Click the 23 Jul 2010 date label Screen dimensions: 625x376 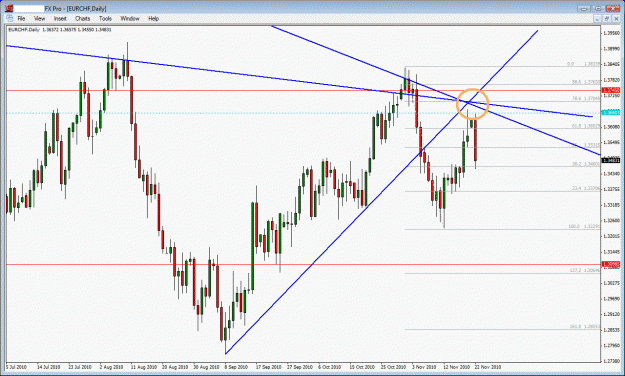pos(80,367)
